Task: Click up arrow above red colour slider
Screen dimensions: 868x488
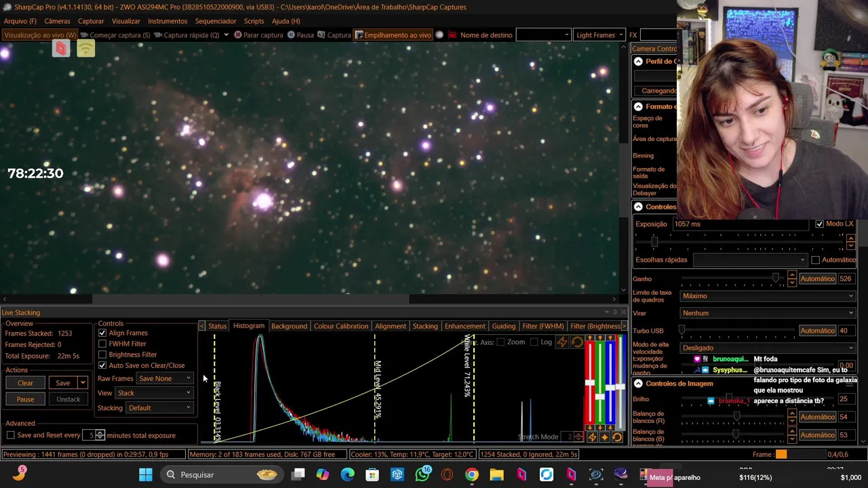Action: (590, 338)
